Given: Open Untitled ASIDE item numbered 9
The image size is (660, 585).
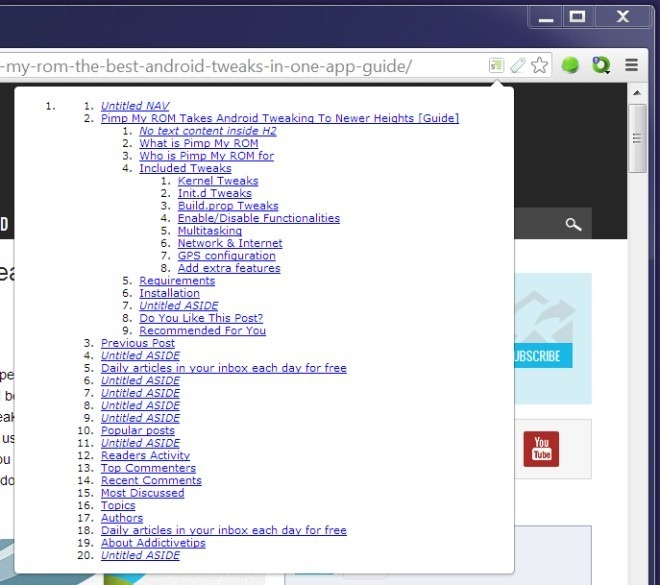Looking at the screenshot, I should [x=140, y=418].
